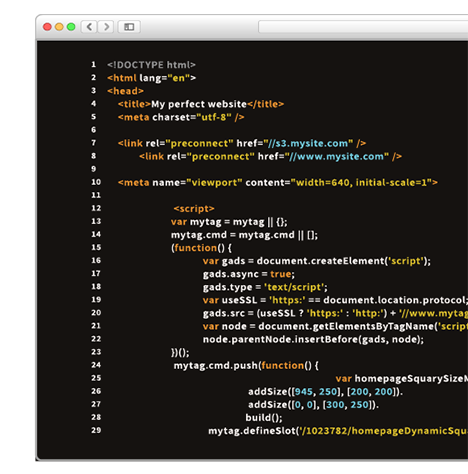Select line number 12 beside script tag
The height and width of the screenshot is (474, 468).
[96, 208]
